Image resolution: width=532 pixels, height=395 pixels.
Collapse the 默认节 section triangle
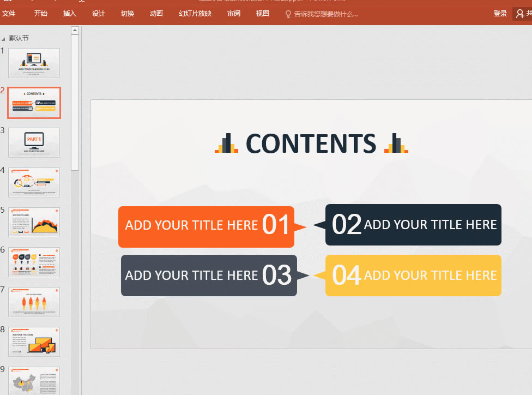tap(4, 39)
